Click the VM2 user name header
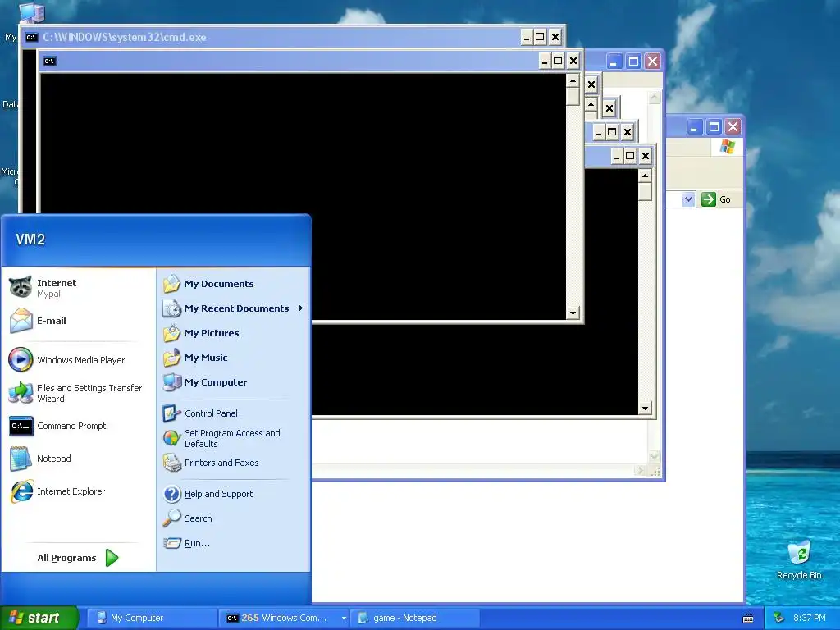 point(30,240)
